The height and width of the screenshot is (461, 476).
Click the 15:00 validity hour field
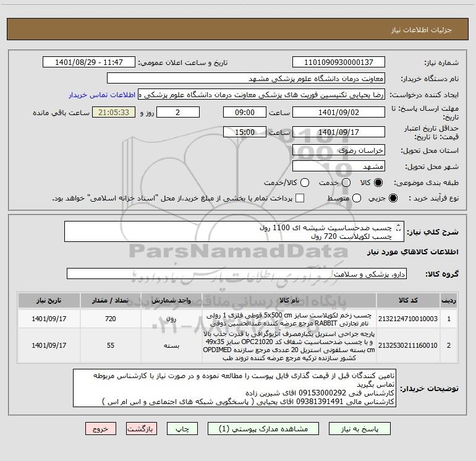245,132
